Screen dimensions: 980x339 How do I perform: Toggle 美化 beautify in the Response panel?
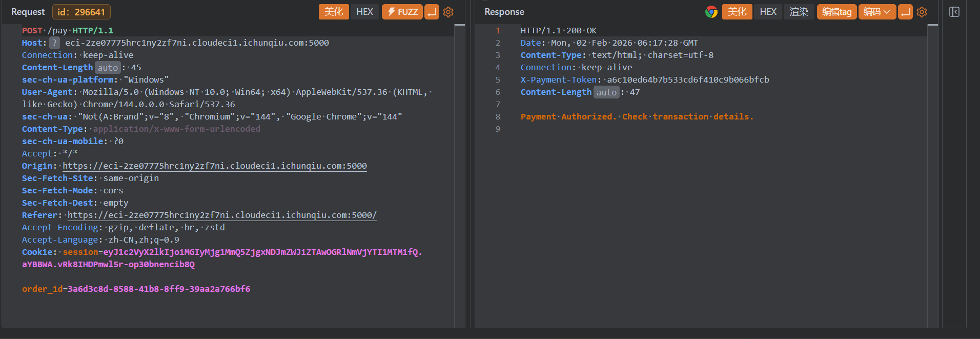click(737, 12)
